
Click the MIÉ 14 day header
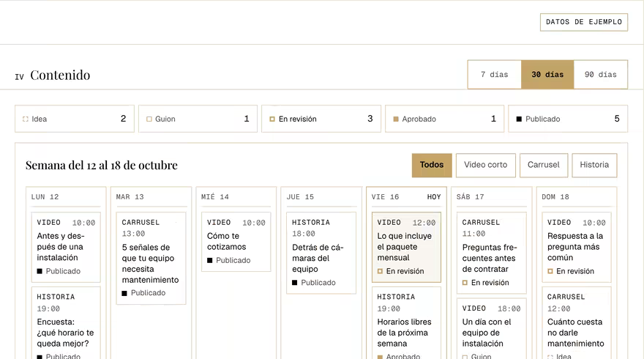click(x=215, y=197)
